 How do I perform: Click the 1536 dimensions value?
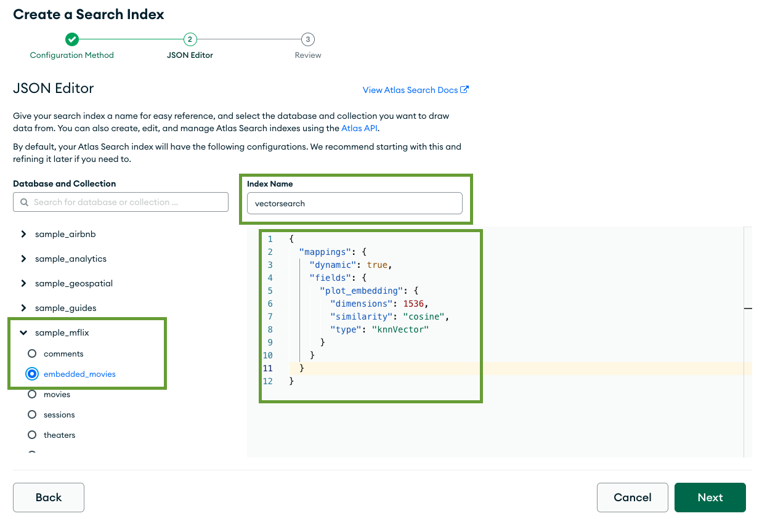[413, 303]
